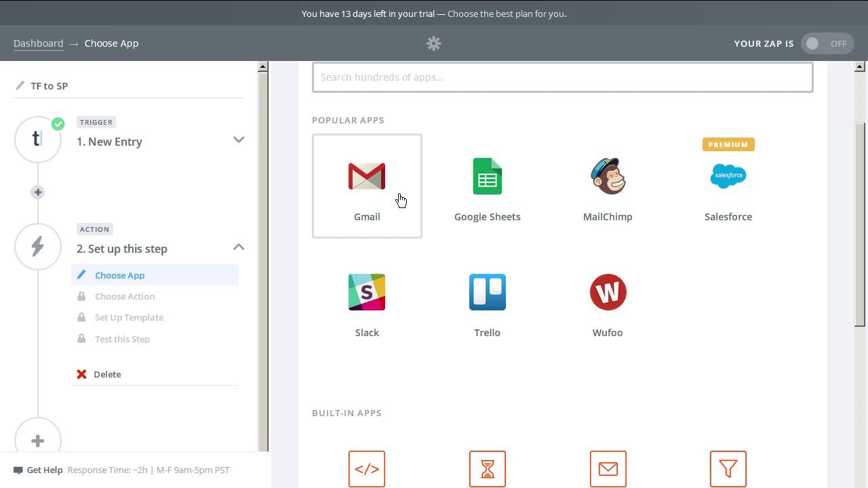Open the Set Up Template step item

(x=155, y=317)
